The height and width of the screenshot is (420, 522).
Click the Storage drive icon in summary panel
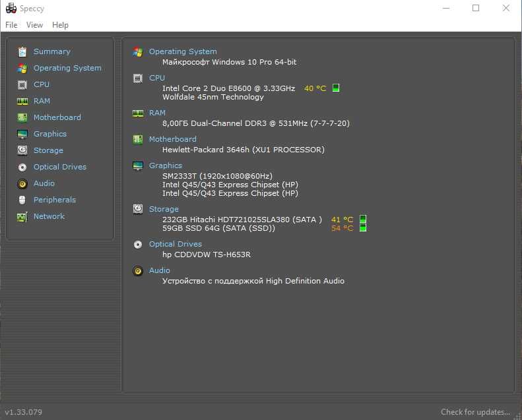(x=138, y=209)
